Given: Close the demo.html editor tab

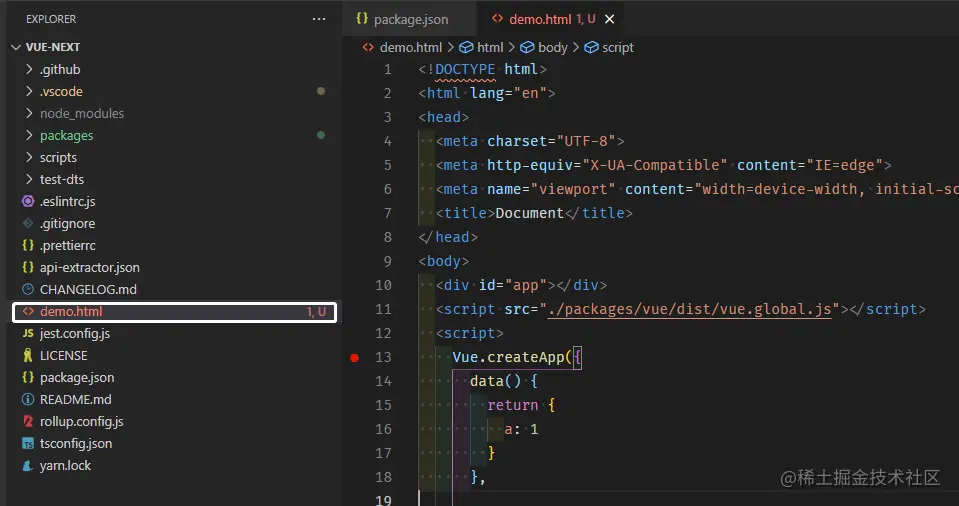Looking at the screenshot, I should [x=609, y=19].
